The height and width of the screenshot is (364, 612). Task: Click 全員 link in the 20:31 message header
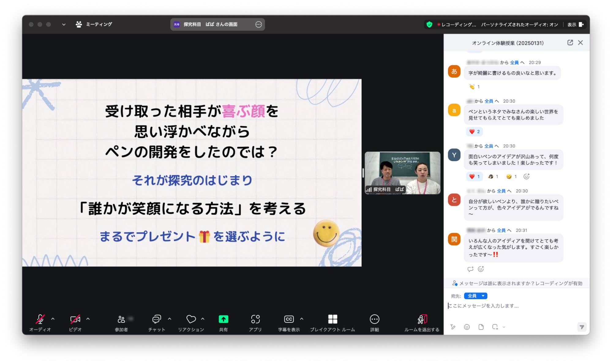[501, 230]
